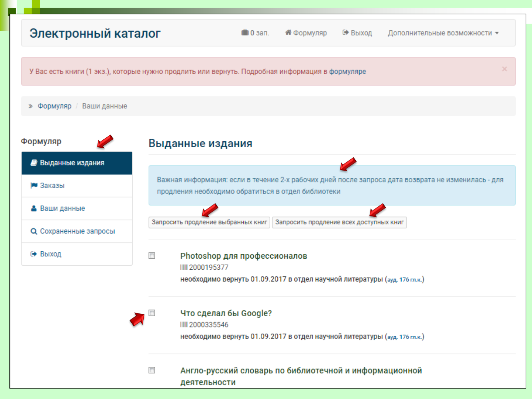Image resolution: width=532 pixels, height=399 pixels.
Task: Click ауд. 176 гл.к. link under Photoshop book
Action: pos(405,280)
